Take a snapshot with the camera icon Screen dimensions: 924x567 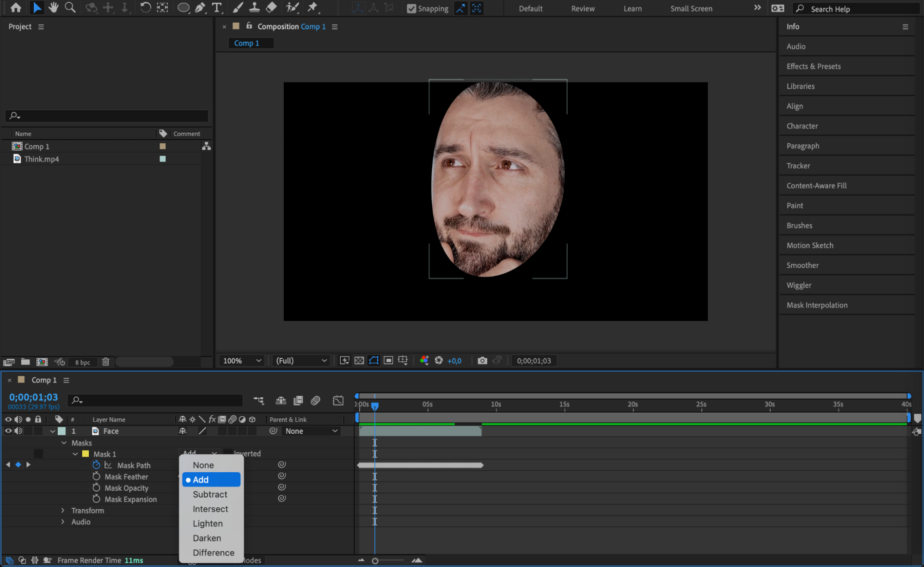click(482, 361)
